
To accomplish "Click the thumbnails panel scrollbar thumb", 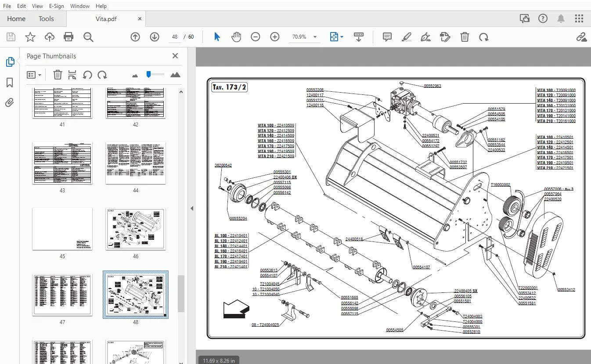I will 180,293.
